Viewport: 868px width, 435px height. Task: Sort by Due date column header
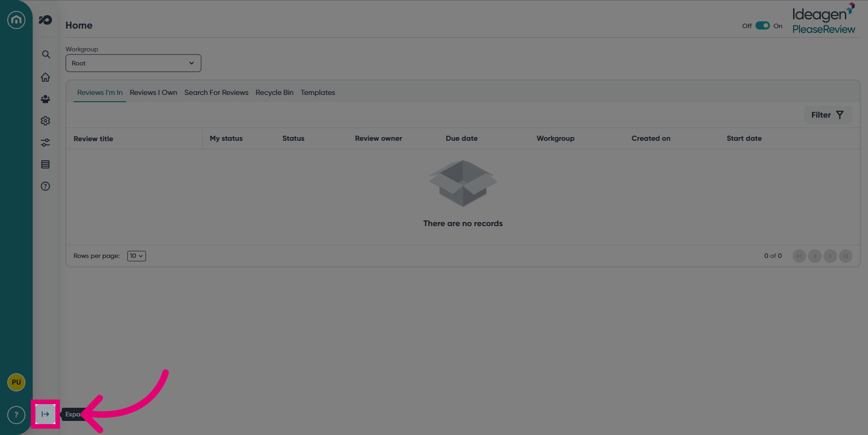click(x=462, y=138)
